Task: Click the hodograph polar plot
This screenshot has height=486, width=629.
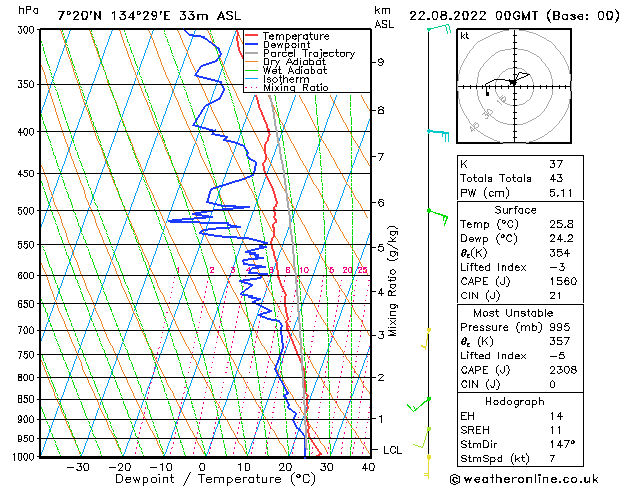Action: [x=514, y=86]
